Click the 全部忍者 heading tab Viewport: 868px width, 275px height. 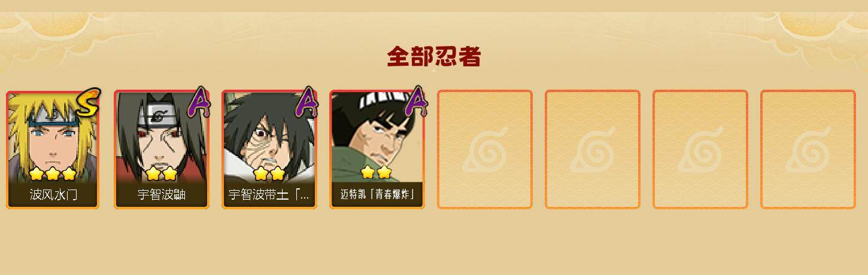434,57
